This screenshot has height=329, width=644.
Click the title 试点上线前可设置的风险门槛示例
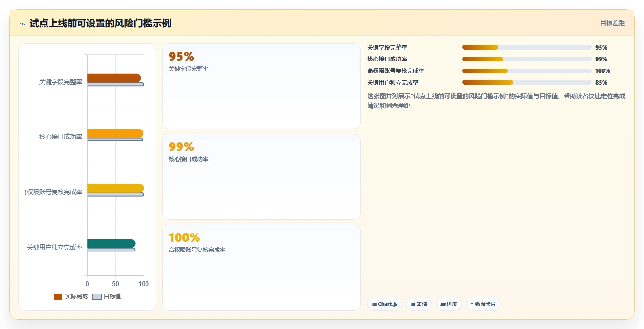[100, 23]
